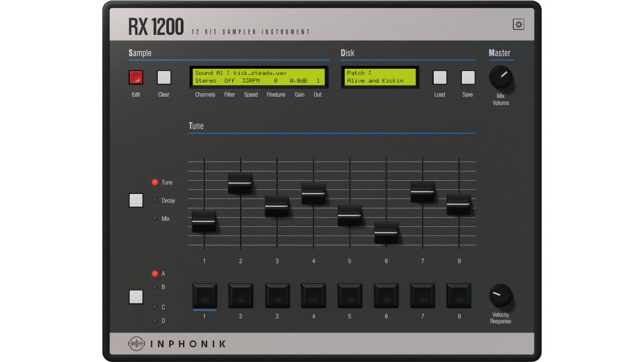Save the current patch
The height and width of the screenshot is (362, 644).
[x=467, y=77]
